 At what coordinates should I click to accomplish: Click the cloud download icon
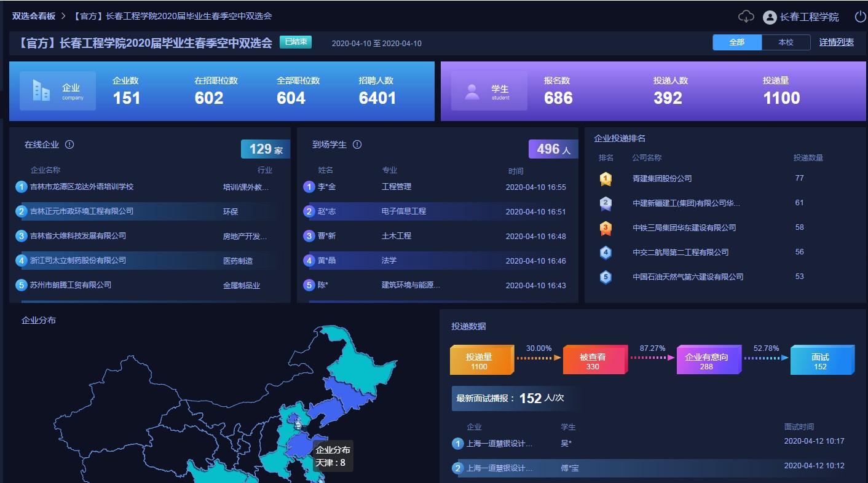(746, 17)
